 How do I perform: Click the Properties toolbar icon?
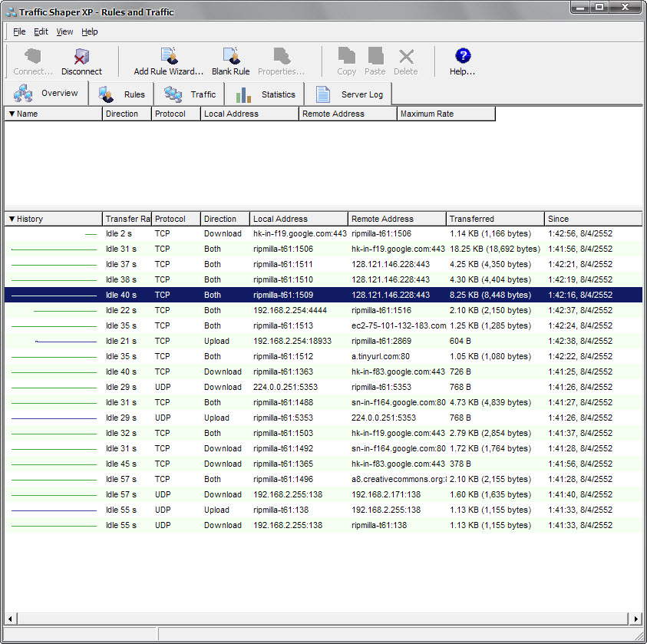pos(281,61)
